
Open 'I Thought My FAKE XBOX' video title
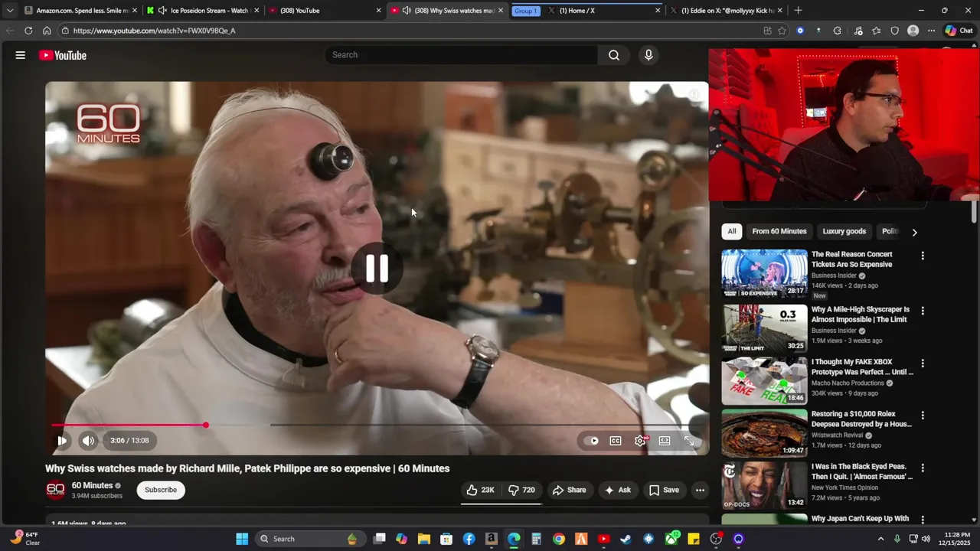[x=862, y=367]
